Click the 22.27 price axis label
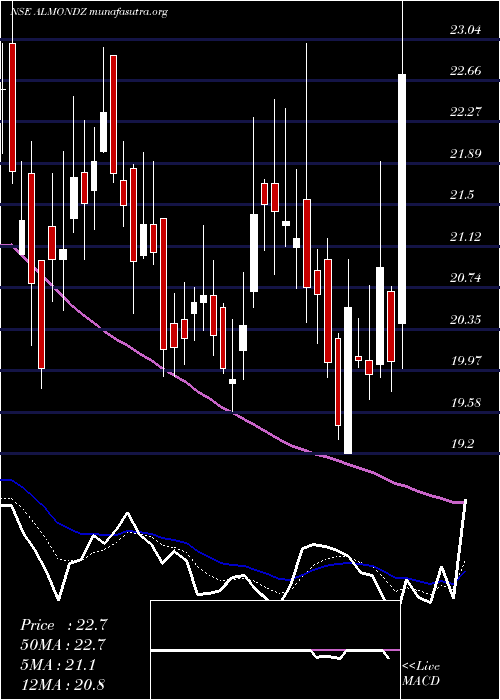This screenshot has height=700, width=500. [466, 112]
